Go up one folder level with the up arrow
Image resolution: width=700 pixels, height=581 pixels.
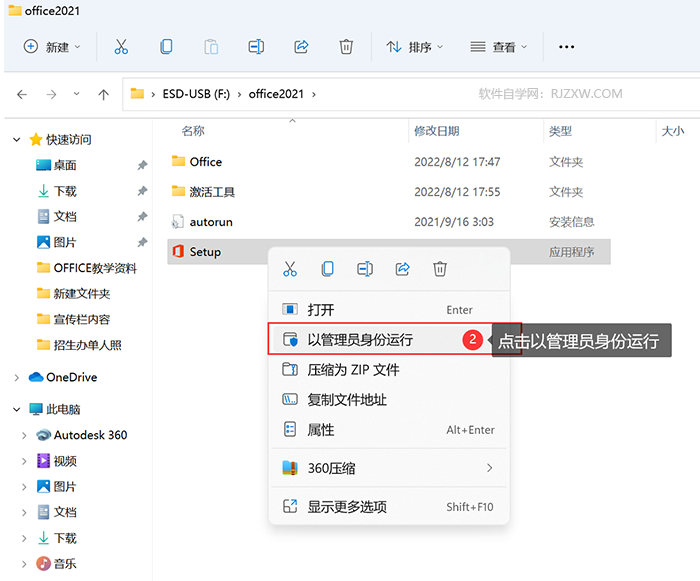104,94
